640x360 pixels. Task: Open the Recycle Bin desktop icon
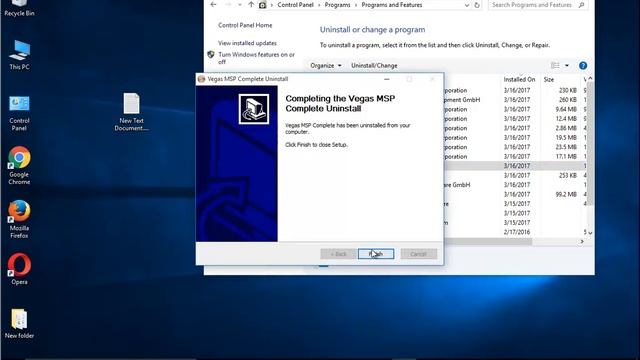coord(19,8)
